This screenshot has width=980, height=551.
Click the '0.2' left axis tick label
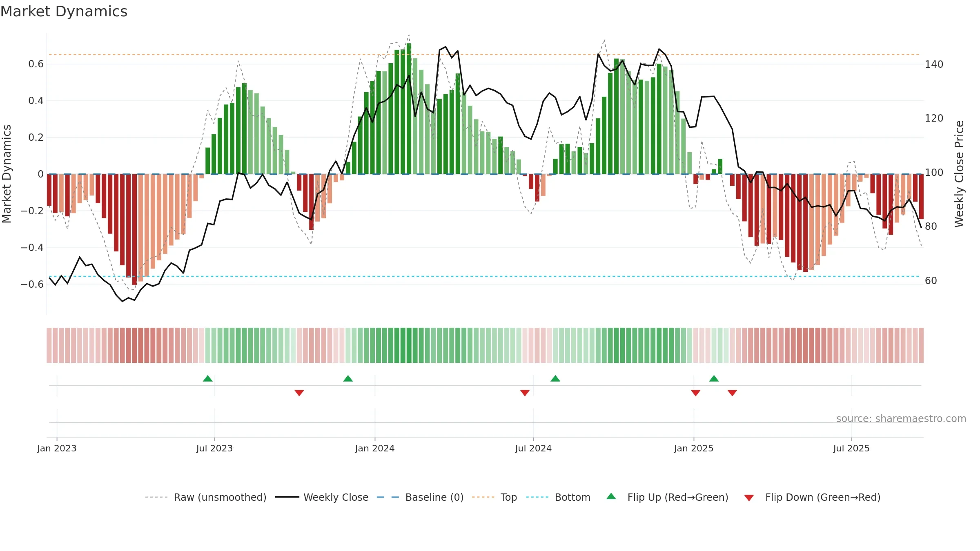click(x=36, y=137)
